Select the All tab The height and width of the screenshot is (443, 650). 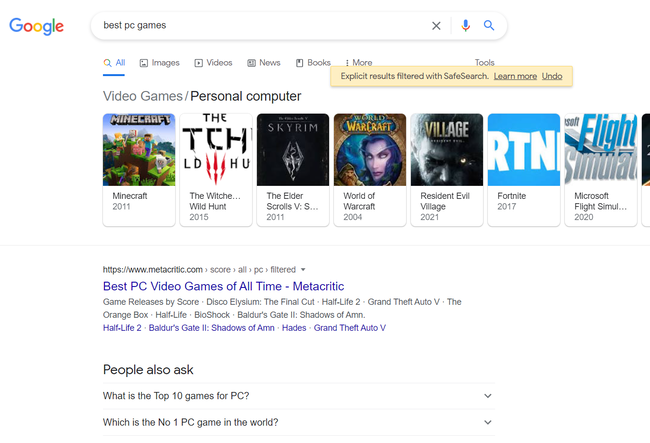[114, 63]
